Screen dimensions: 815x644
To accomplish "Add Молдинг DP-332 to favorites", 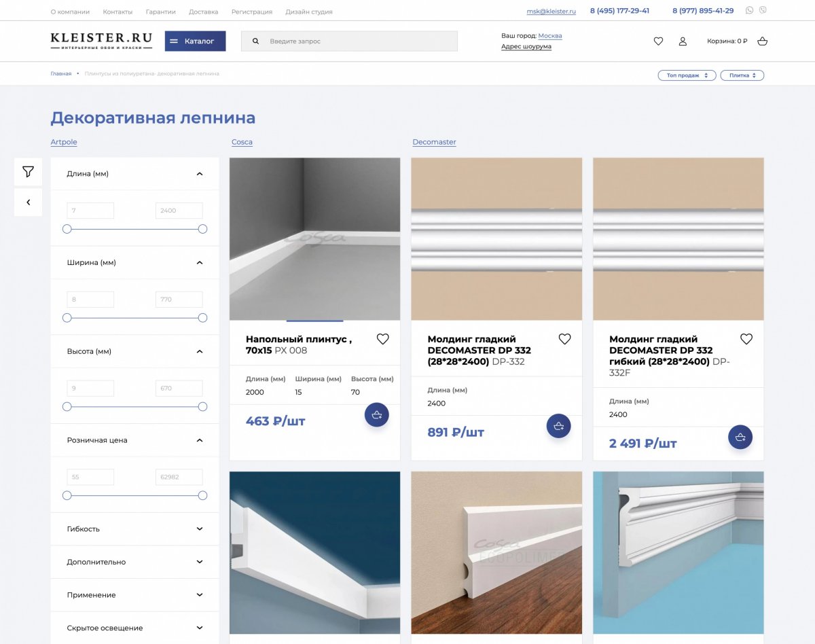I will pos(564,339).
